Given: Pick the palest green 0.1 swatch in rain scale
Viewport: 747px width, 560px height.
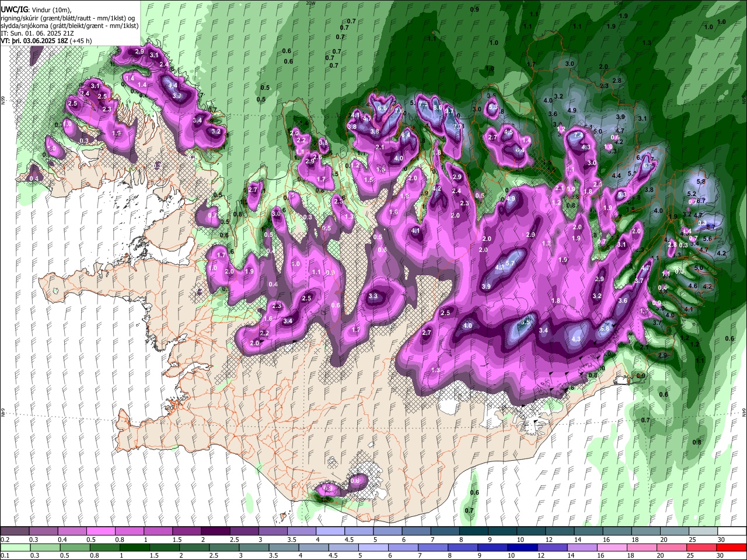Looking at the screenshot, I should tap(16, 547).
